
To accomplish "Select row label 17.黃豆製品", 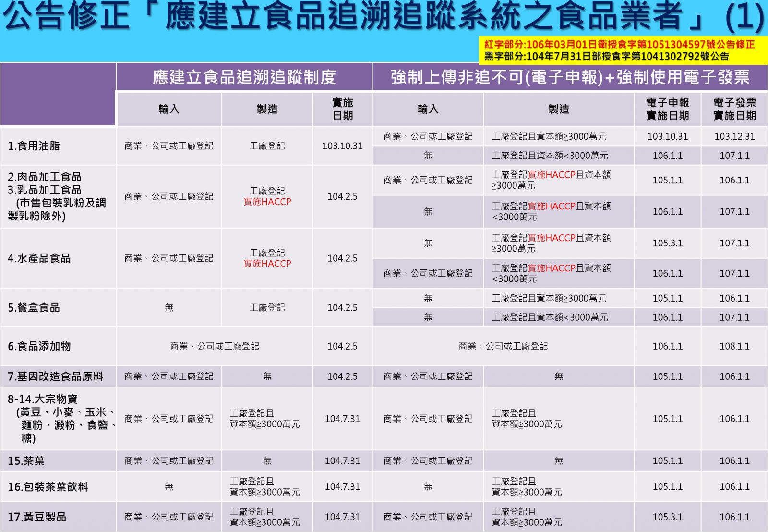I will tap(37, 517).
